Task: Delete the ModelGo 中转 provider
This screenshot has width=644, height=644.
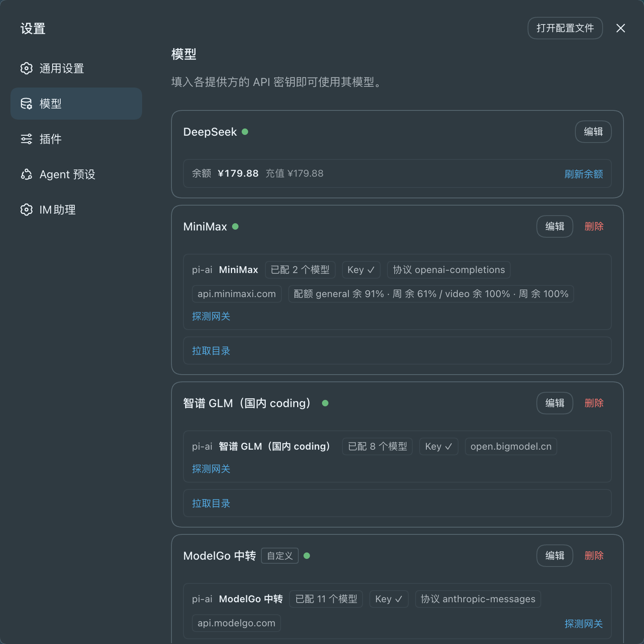Action: click(594, 556)
